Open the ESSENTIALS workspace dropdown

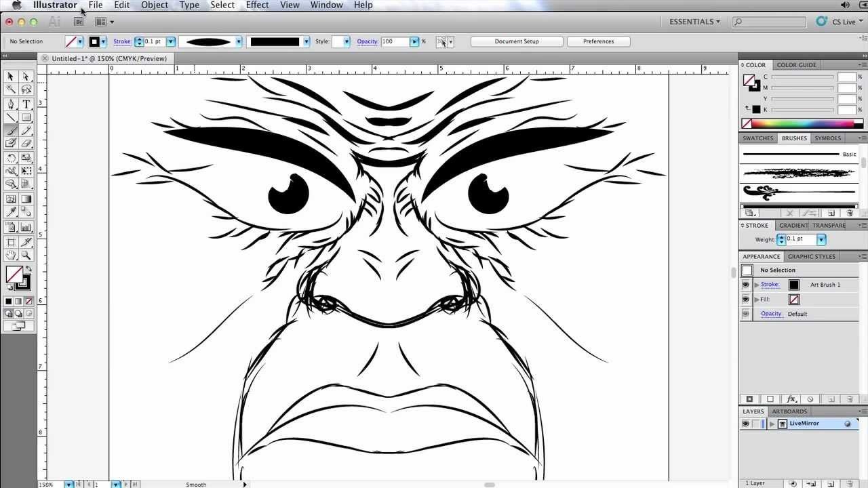point(694,22)
